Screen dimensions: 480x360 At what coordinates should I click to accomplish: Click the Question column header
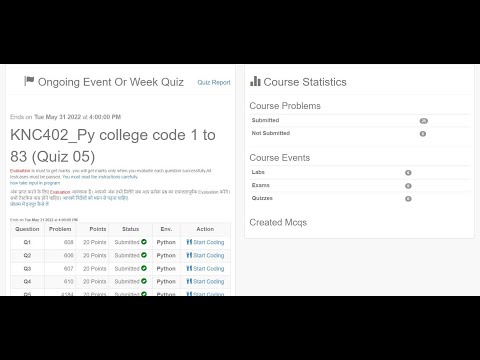[x=27, y=229]
